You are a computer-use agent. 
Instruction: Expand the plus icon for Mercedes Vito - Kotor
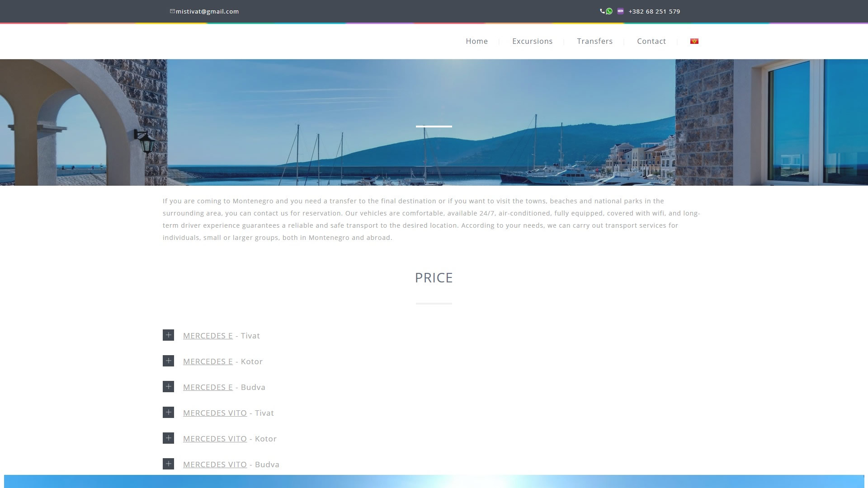pyautogui.click(x=168, y=438)
